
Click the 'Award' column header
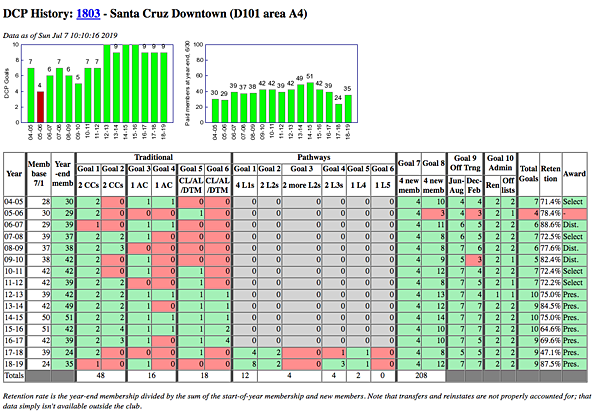(574, 174)
